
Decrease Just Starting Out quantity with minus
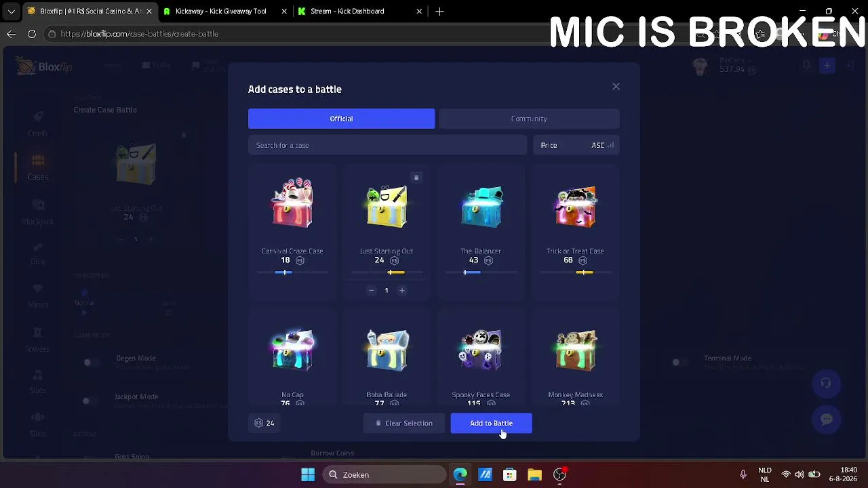(x=371, y=290)
